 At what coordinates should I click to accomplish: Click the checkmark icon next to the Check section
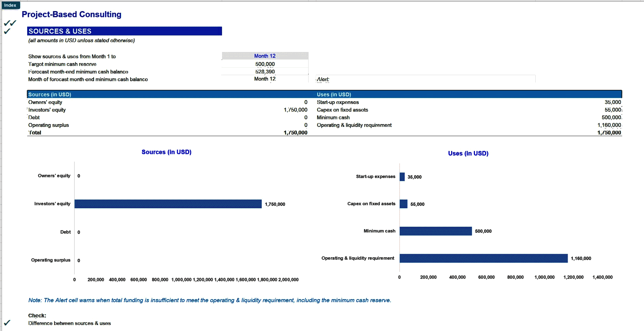pos(7,322)
